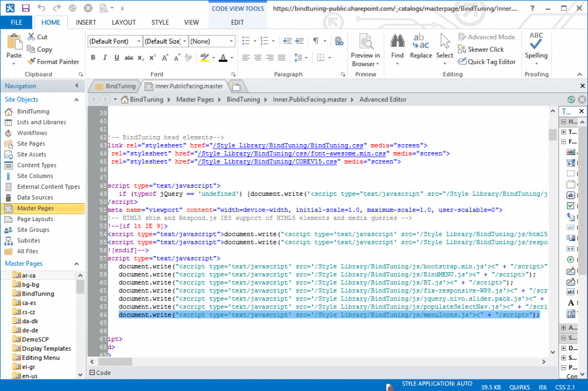Click Master Pages in the breadcrumb
Screen dimensions: 588x391
pyautogui.click(x=195, y=99)
